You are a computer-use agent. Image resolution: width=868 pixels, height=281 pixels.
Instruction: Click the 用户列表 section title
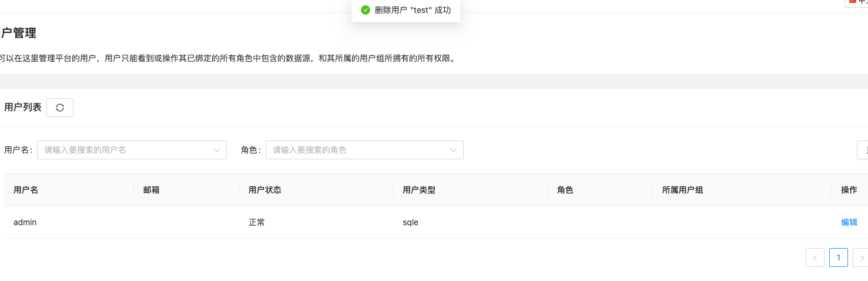[23, 107]
